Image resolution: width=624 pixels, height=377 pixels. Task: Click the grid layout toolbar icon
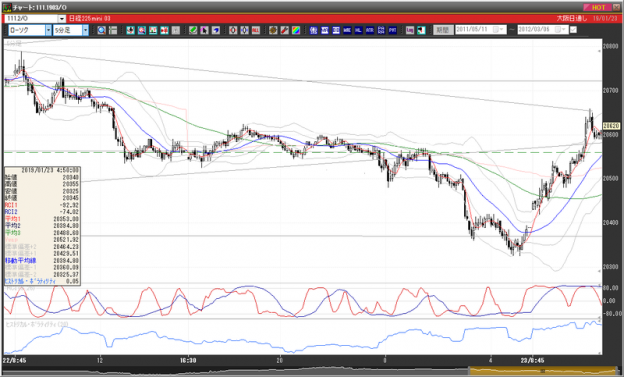[x=113, y=30]
